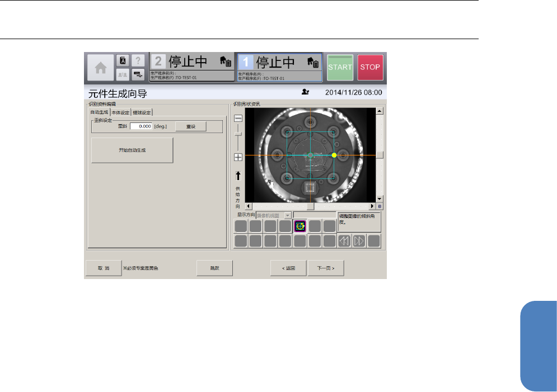This screenshot has width=557, height=392.
Task: Click the zoom in plus icon
Action: point(238,157)
